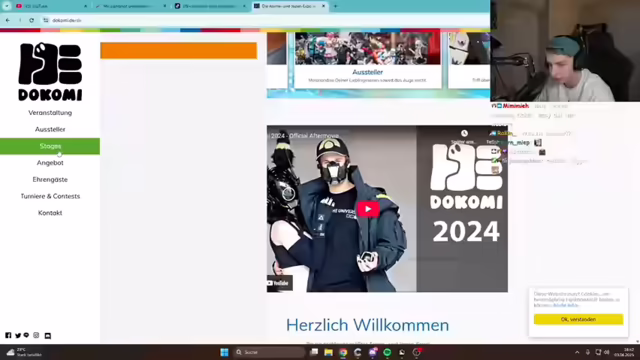
Task: Open the highlighted Stages menu item
Action: coord(50,146)
